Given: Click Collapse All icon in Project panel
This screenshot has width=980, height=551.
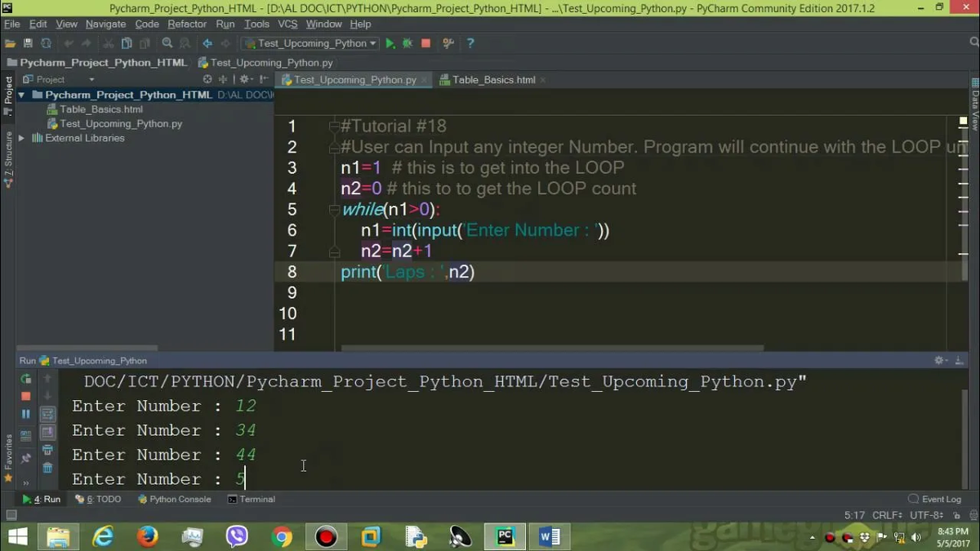Looking at the screenshot, I should coord(223,79).
